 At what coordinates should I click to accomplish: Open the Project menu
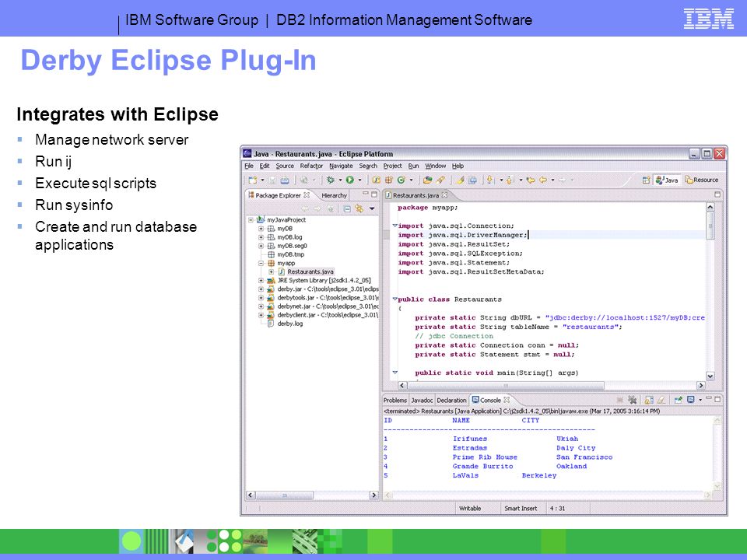pos(392,166)
